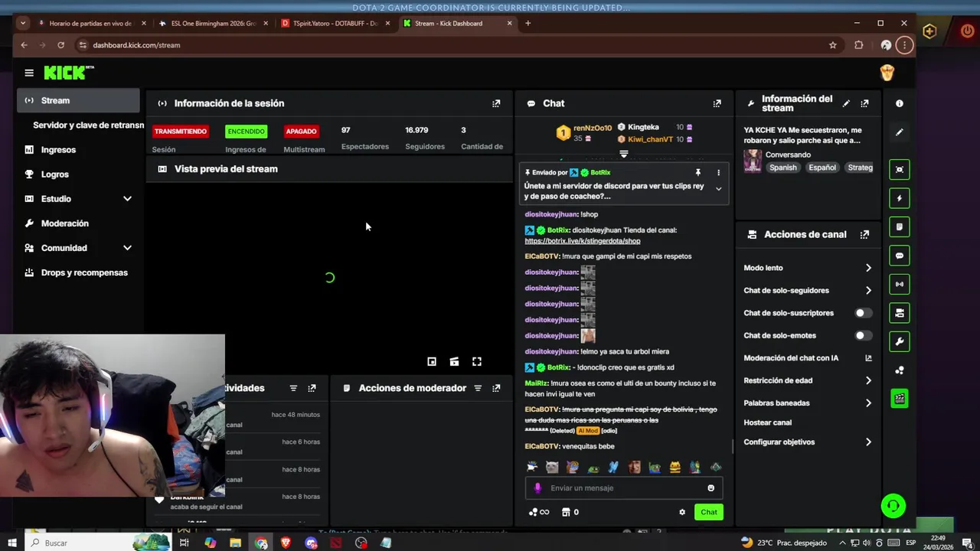Screen dimensions: 980x551
Task: Open Moderación in the sidebar
Action: tap(64, 223)
